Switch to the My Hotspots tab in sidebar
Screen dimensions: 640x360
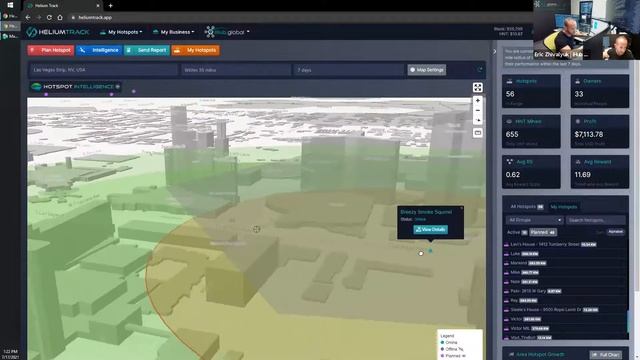pos(564,207)
